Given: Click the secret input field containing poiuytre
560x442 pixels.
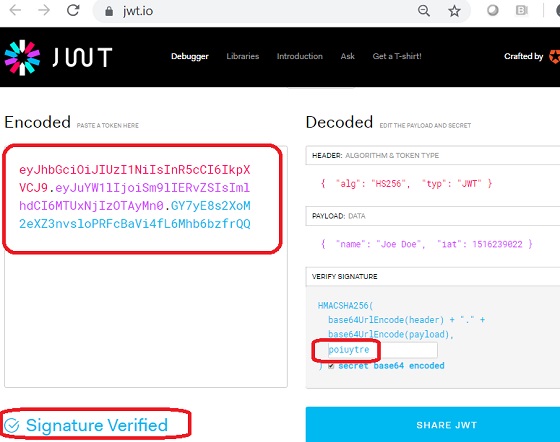Looking at the screenshot, I should [x=382, y=350].
